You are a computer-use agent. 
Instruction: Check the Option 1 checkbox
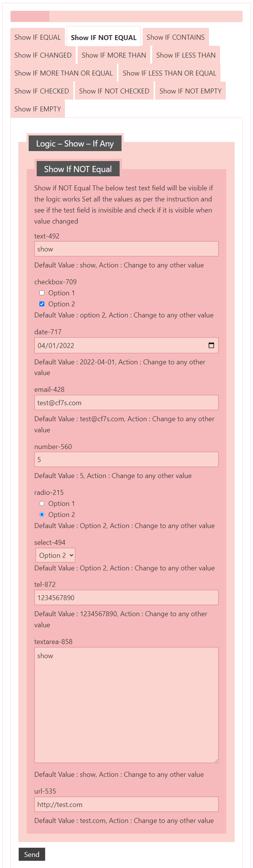point(42,293)
